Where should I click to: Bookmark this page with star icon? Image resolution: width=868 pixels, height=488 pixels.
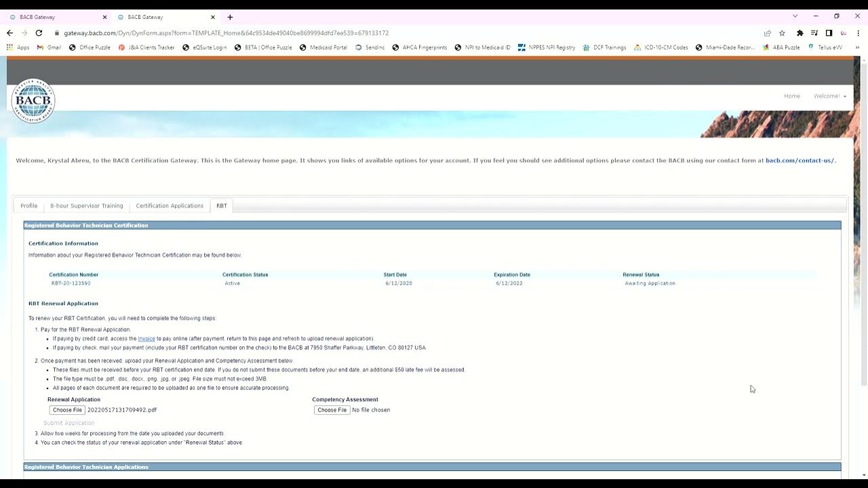click(x=782, y=33)
